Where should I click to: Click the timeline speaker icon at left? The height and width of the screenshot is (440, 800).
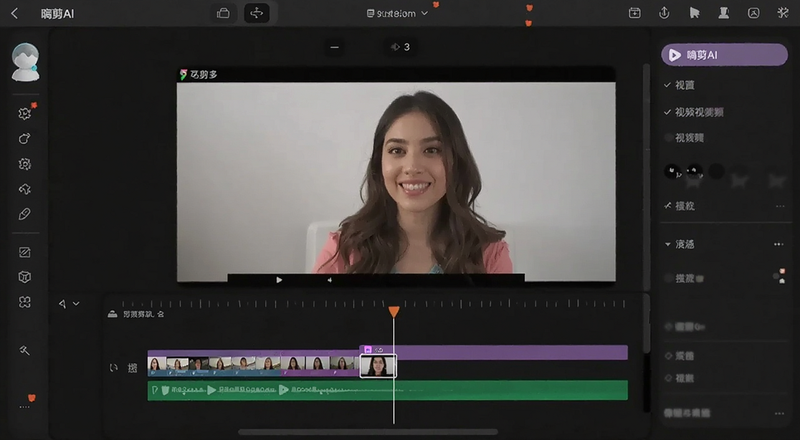point(62,304)
